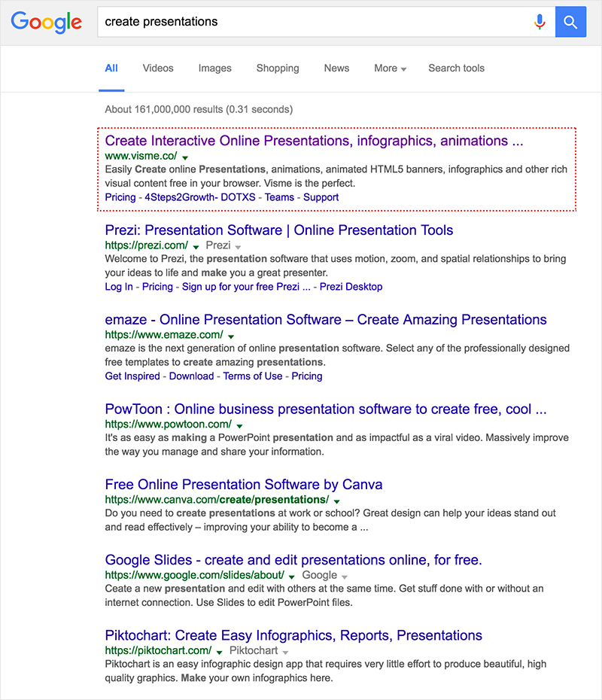Viewport: 602px width, 700px height.
Task: Select Search tools option
Action: [x=456, y=68]
